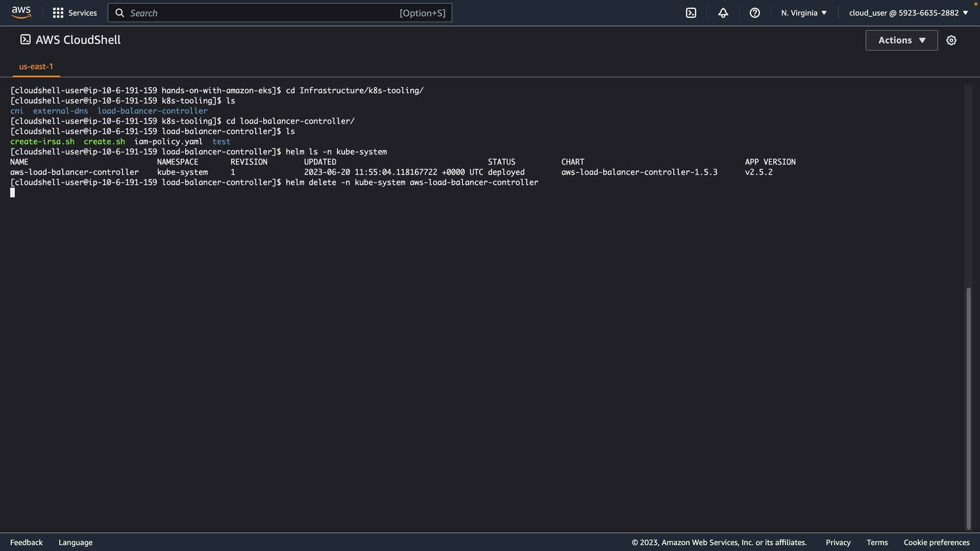Open the Feedback link in footer
Viewport: 980px width, 551px height.
click(27, 542)
